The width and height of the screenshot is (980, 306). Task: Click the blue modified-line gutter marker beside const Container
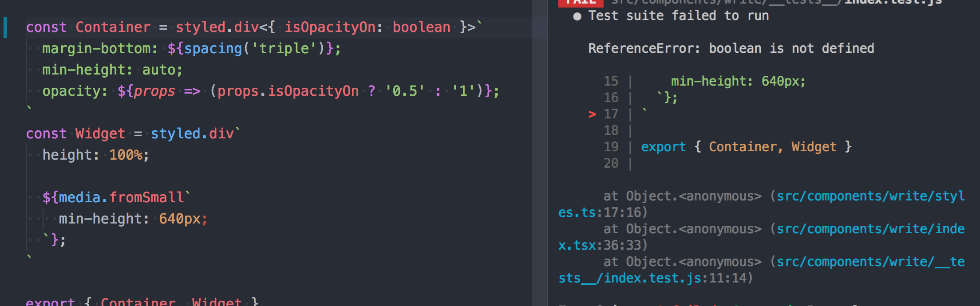(x=5, y=27)
